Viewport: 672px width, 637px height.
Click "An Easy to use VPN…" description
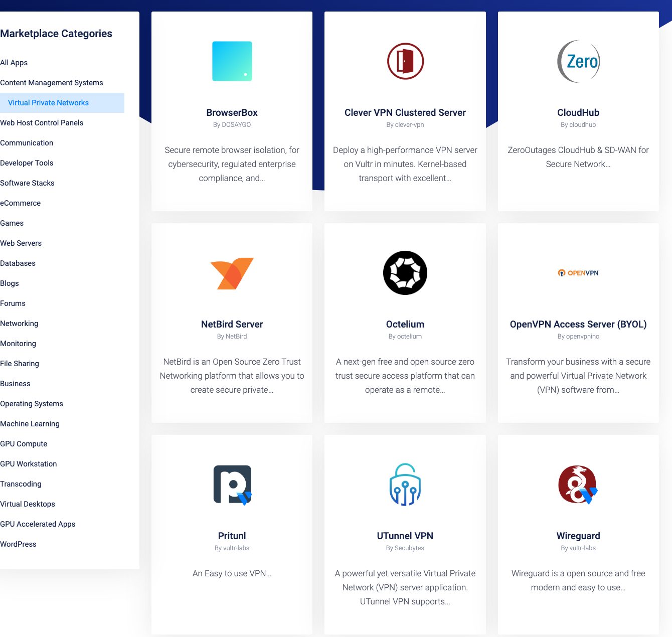[232, 573]
